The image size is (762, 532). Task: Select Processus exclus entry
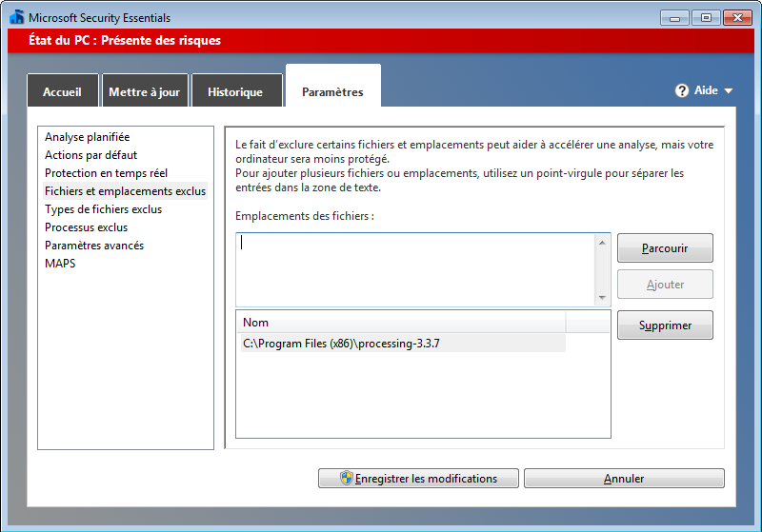point(86,227)
